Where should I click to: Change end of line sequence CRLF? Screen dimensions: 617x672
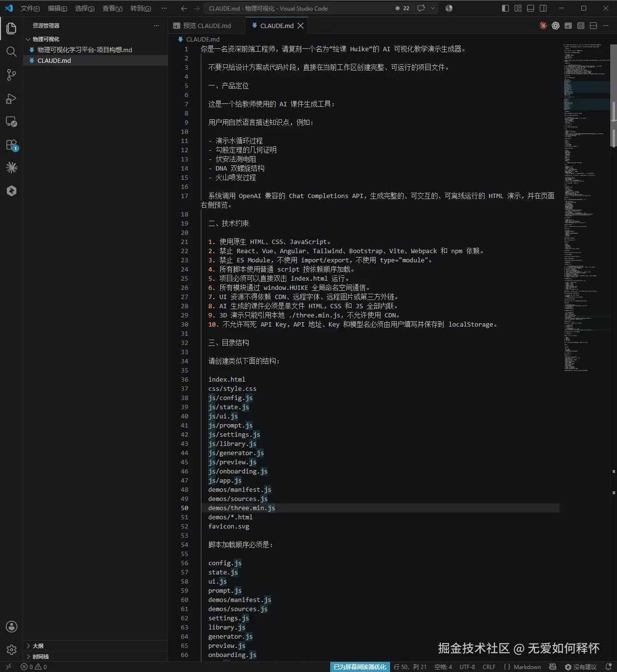pos(489,667)
